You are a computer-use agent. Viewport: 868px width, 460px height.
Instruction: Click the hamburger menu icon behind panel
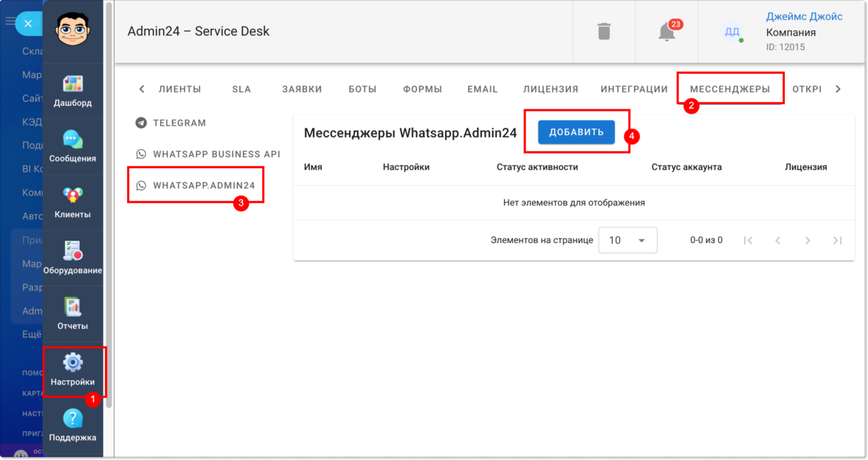(10, 21)
